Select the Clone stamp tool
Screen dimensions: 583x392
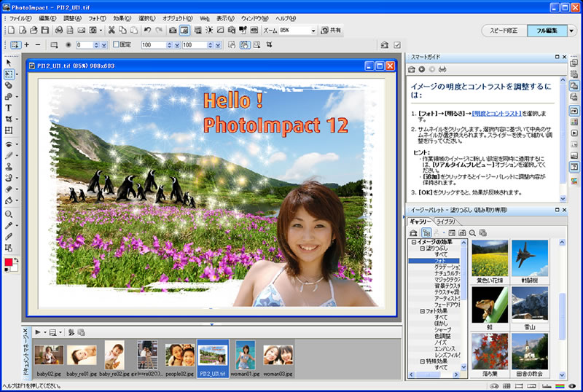point(9,166)
